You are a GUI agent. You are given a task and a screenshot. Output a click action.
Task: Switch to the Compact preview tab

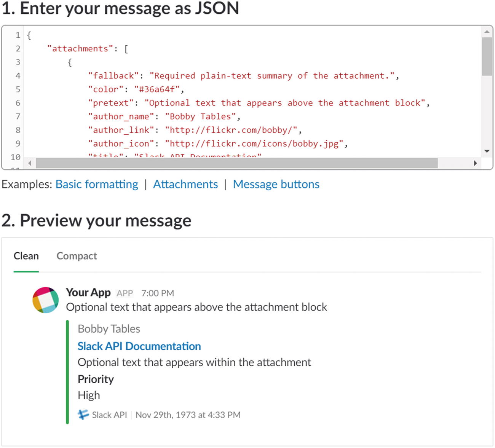(77, 256)
